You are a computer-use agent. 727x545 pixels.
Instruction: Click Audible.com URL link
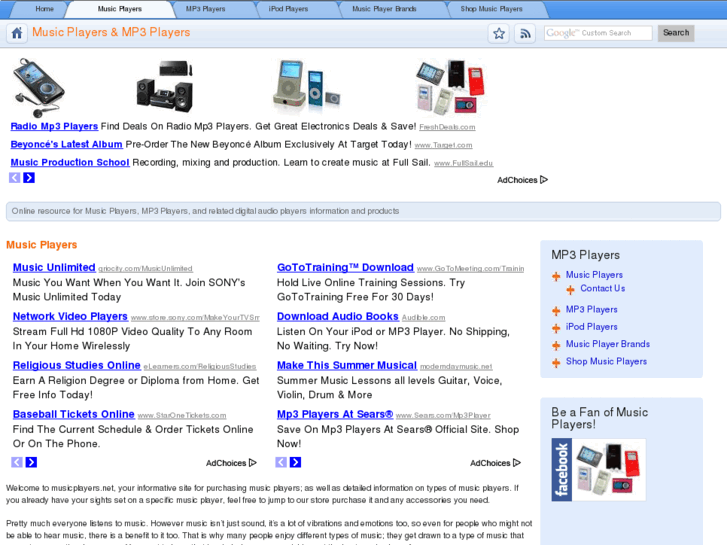click(424, 318)
